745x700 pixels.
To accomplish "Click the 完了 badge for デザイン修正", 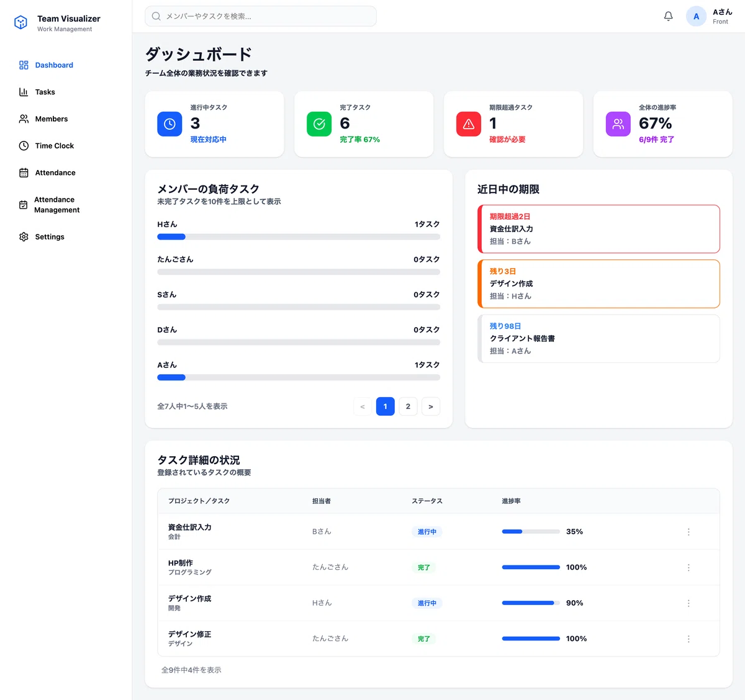I will pos(424,639).
